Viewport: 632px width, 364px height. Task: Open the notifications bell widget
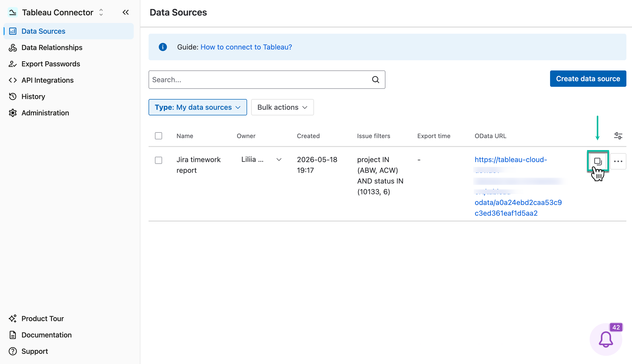coord(606,339)
